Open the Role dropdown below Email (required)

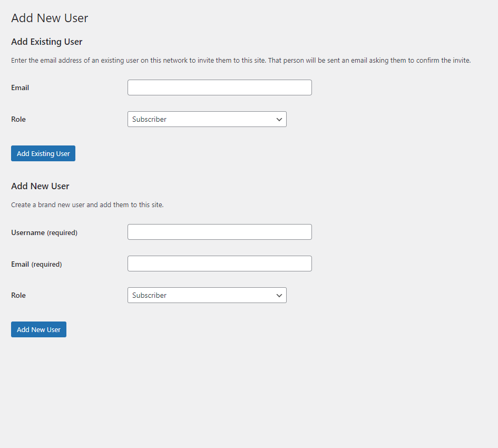207,295
